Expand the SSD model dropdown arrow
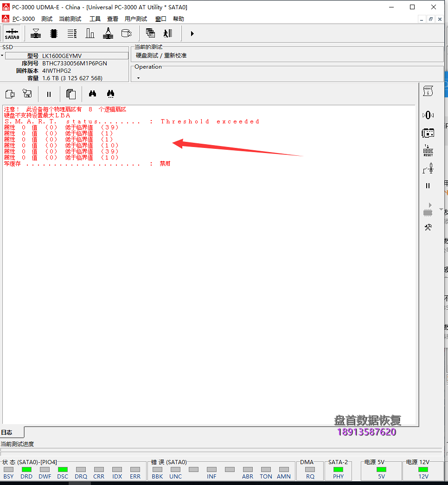The height and width of the screenshot is (485, 448). (x=2, y=56)
